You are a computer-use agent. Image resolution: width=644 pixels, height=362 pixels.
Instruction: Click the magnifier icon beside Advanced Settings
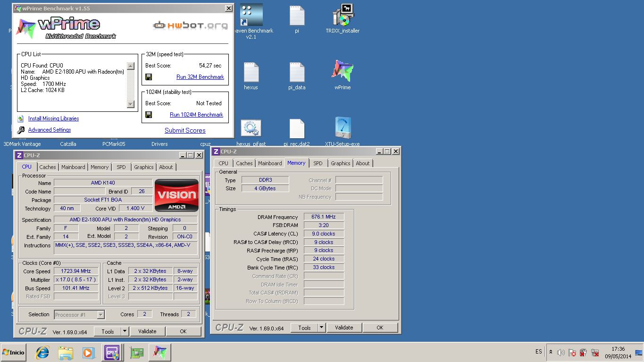click(x=21, y=130)
